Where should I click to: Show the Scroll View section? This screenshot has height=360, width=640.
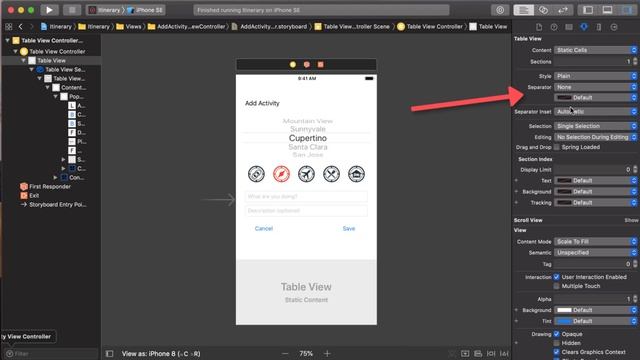pos(631,220)
